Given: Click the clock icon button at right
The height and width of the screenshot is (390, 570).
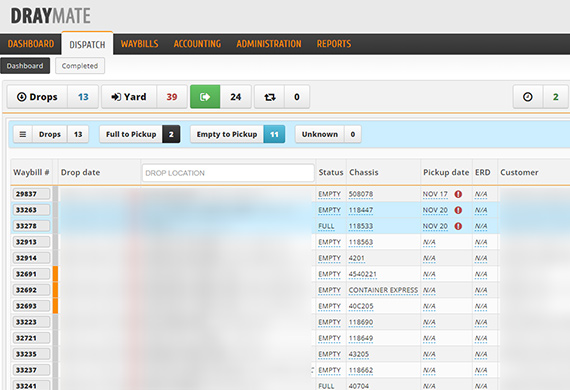Looking at the screenshot, I should pos(527,97).
